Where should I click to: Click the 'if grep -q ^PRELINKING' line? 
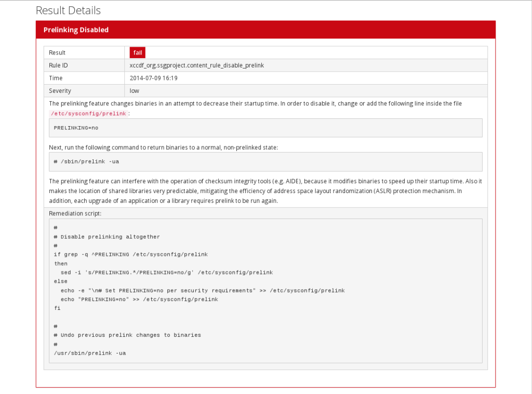click(130, 254)
